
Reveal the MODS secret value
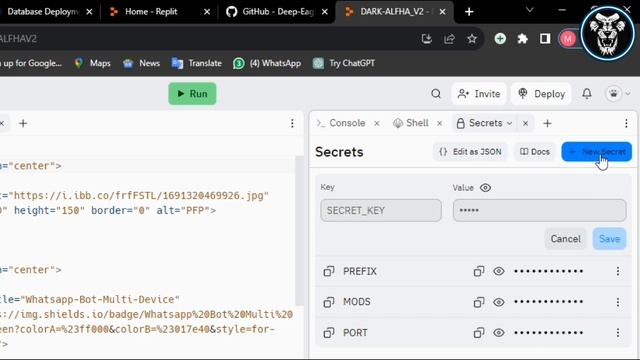[x=499, y=302]
